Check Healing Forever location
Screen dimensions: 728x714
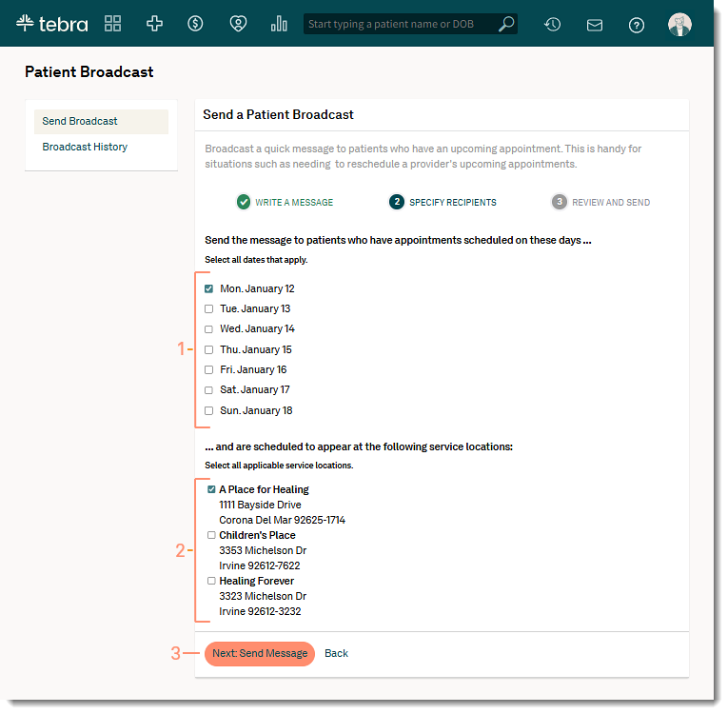point(211,581)
